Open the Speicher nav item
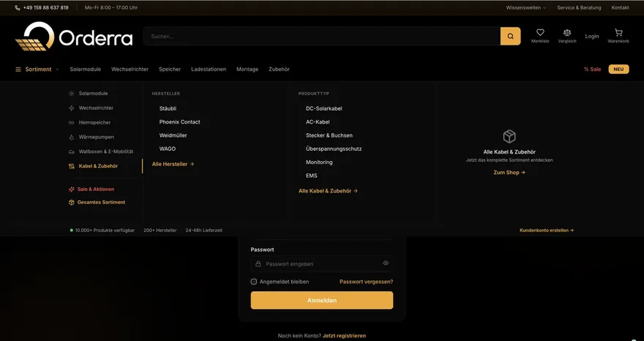The width and height of the screenshot is (644, 341). tap(170, 70)
